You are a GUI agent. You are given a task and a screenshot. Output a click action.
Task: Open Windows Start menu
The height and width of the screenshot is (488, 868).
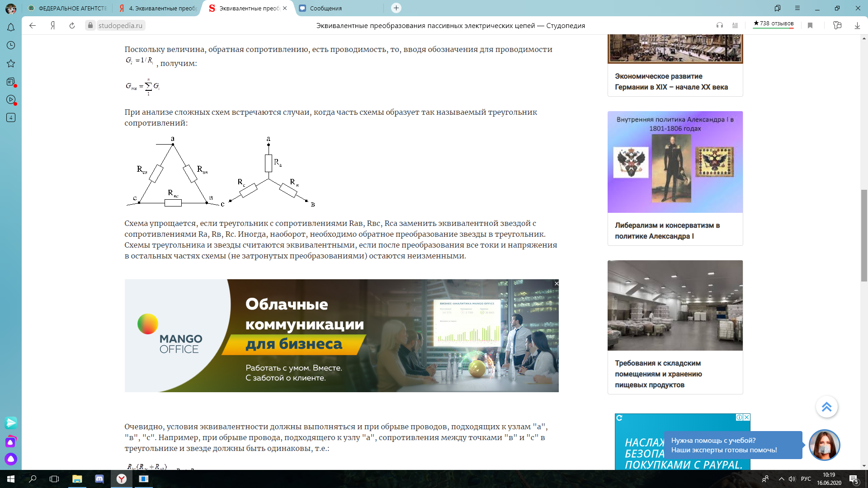click(11, 479)
